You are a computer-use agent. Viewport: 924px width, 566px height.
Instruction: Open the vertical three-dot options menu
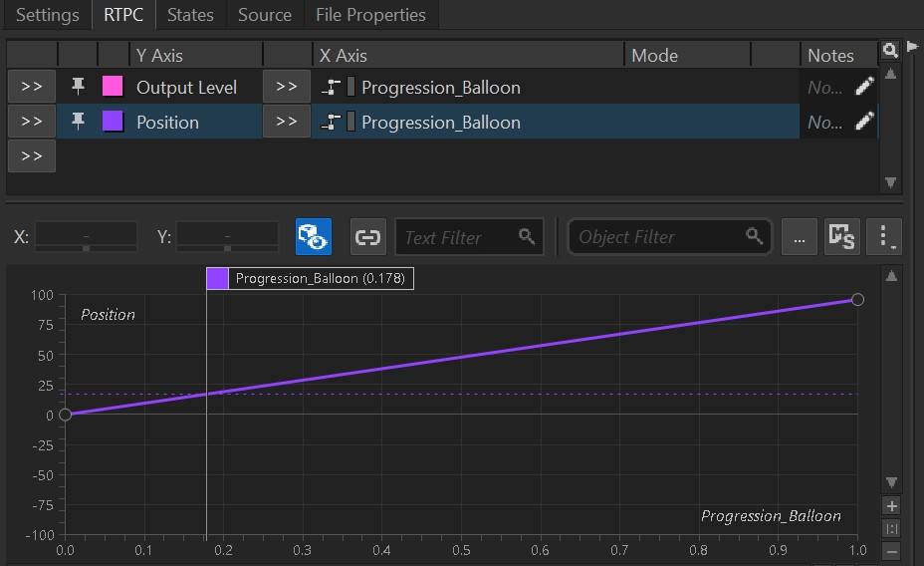(883, 237)
